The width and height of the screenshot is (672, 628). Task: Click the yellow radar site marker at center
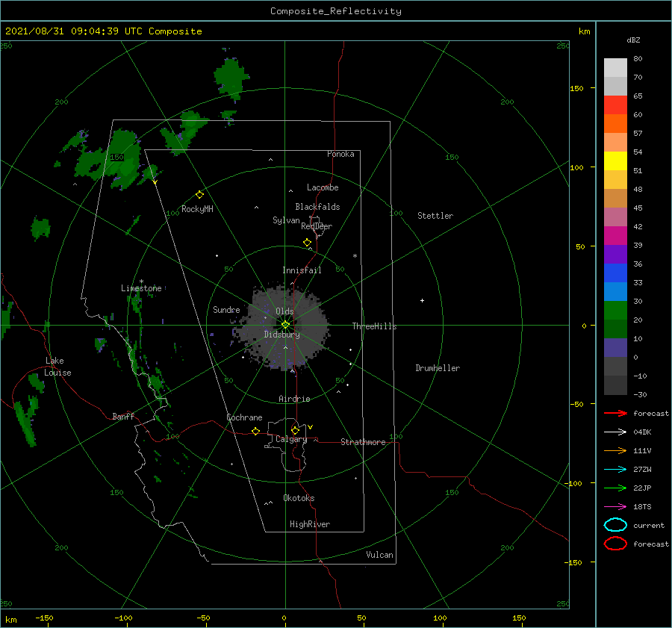click(285, 325)
